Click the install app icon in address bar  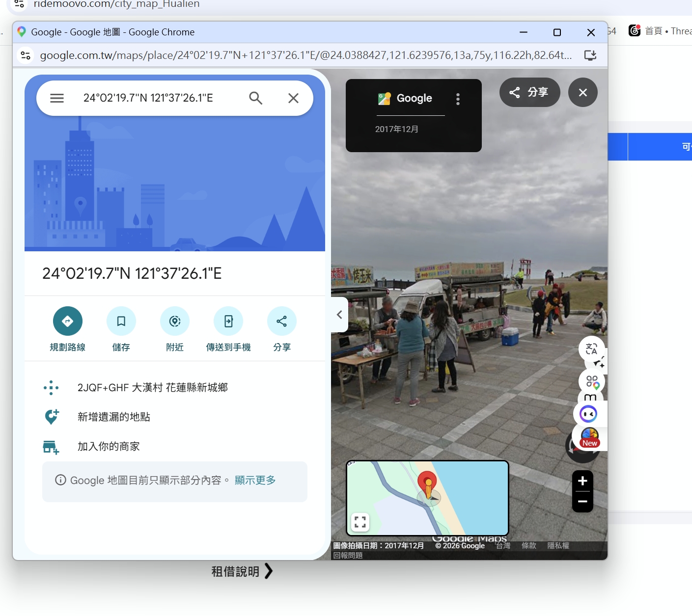point(590,55)
